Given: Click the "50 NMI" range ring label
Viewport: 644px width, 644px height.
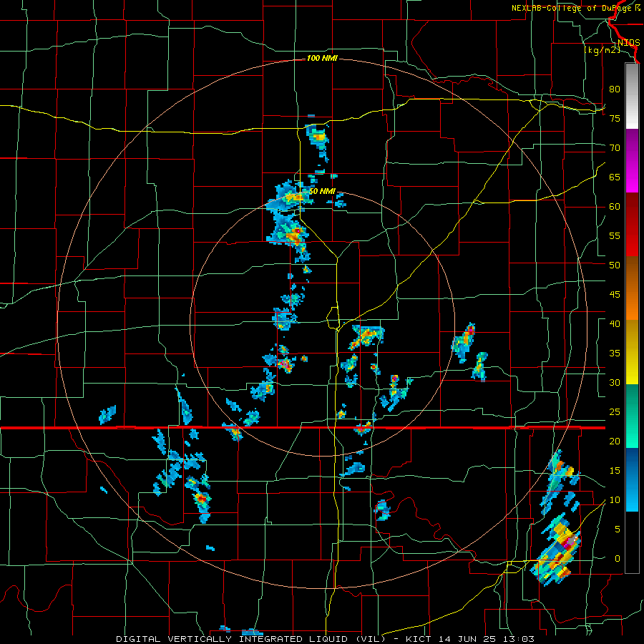Looking at the screenshot, I should point(322,191).
